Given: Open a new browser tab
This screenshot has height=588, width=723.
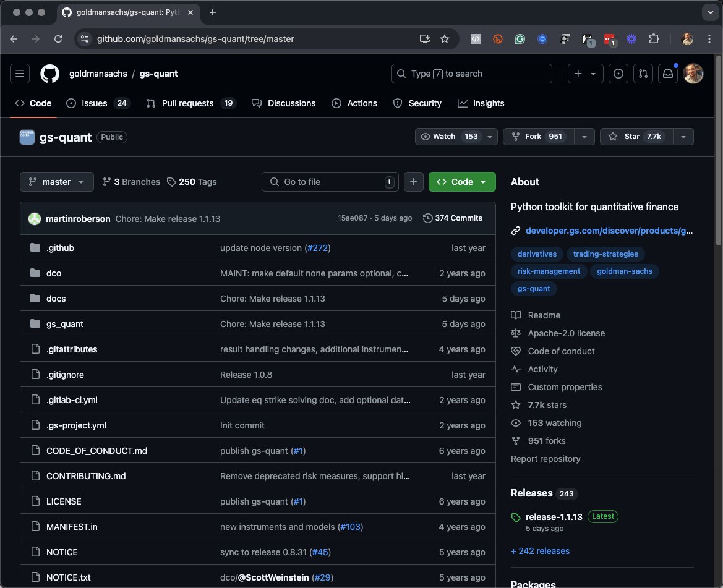Looking at the screenshot, I should [x=213, y=12].
